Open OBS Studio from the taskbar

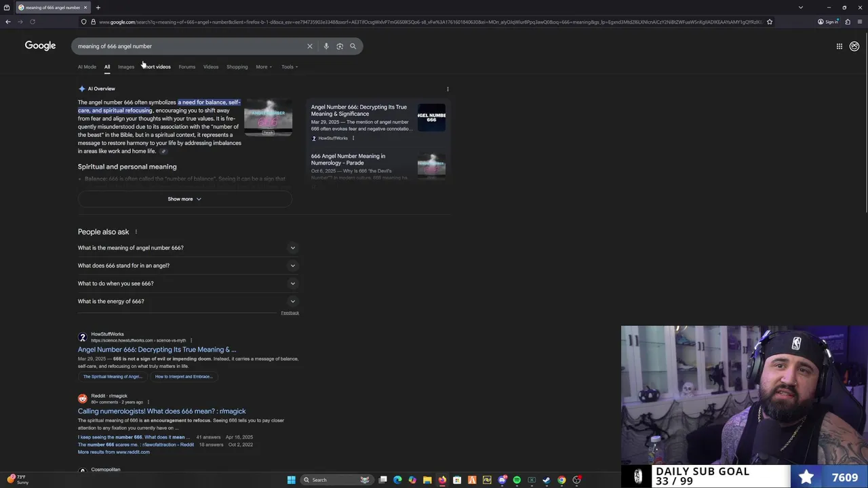pyautogui.click(x=576, y=480)
